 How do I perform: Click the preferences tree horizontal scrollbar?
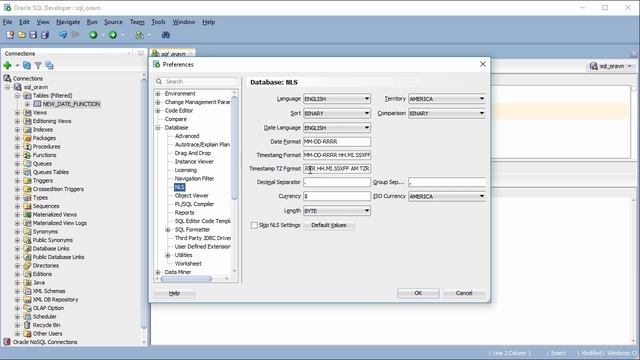click(x=186, y=279)
